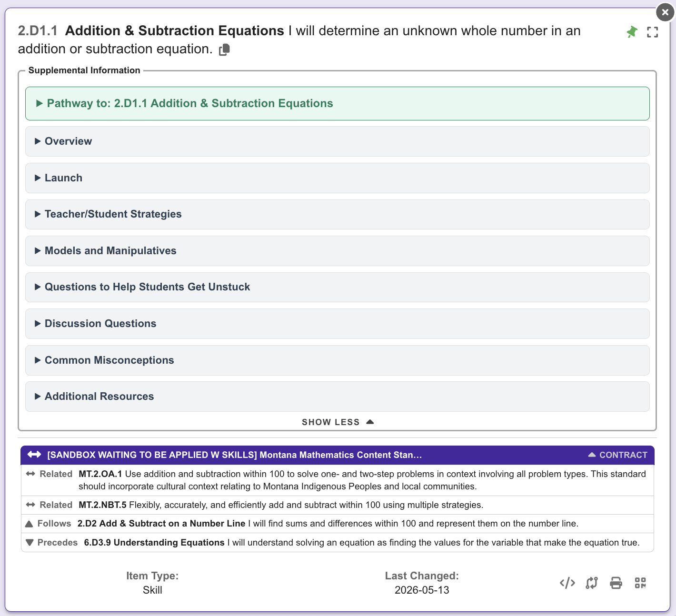This screenshot has width=676, height=616.
Task: Expand Models and Manipulatives section
Action: [338, 251]
